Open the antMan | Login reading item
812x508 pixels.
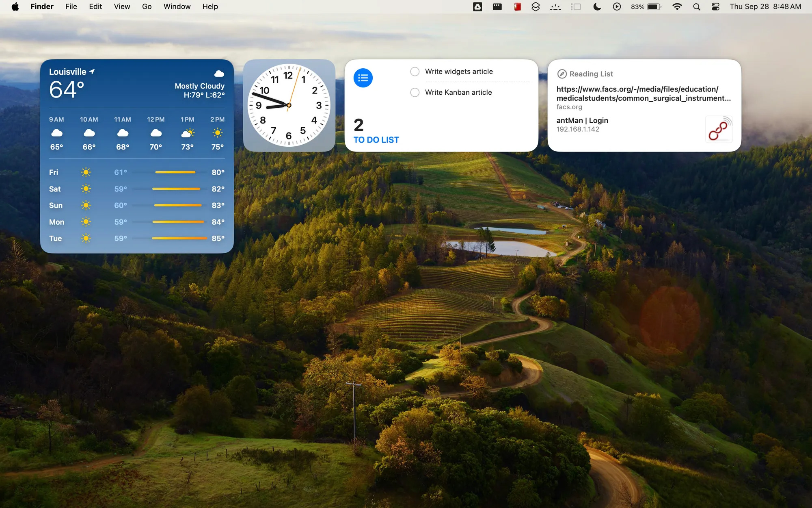[582, 121]
